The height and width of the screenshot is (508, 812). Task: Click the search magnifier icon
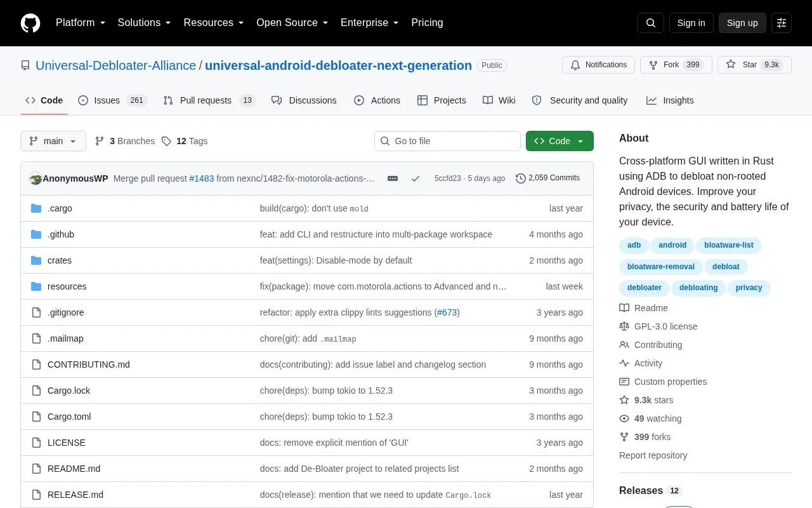click(x=651, y=23)
